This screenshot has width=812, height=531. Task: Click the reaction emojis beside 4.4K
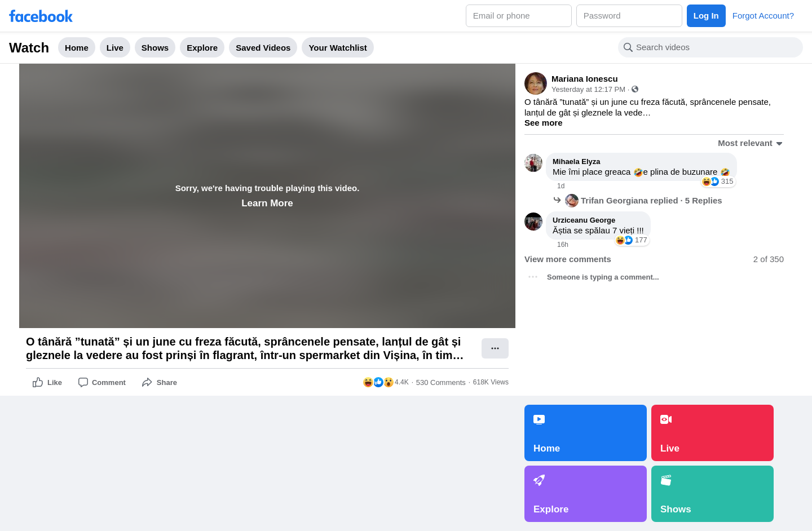[x=378, y=382]
